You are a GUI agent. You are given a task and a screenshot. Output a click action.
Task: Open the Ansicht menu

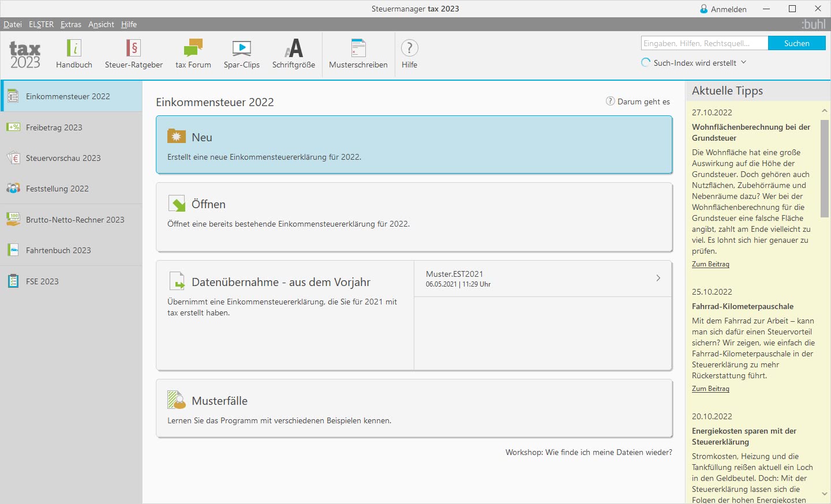[x=101, y=24]
